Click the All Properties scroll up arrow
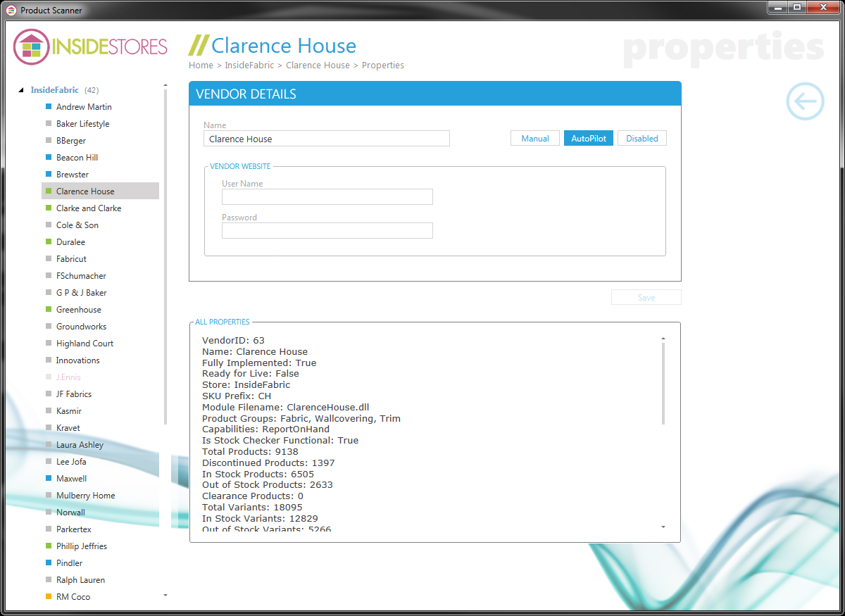 663,339
